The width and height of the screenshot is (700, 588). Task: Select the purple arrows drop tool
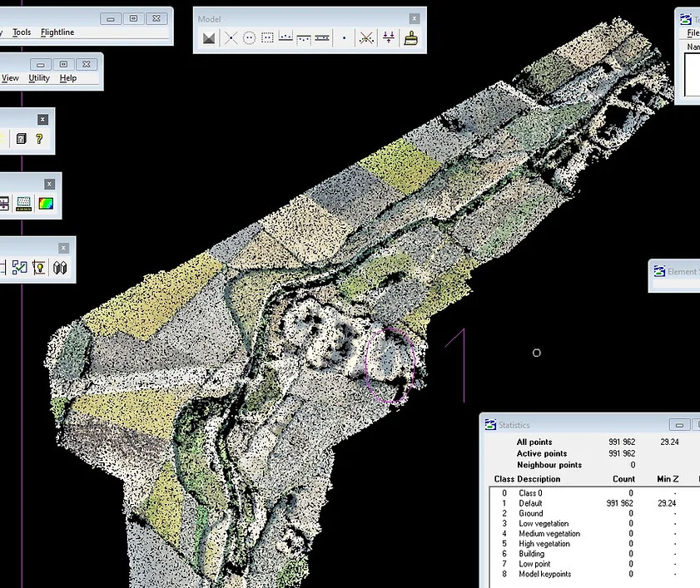pyautogui.click(x=388, y=38)
